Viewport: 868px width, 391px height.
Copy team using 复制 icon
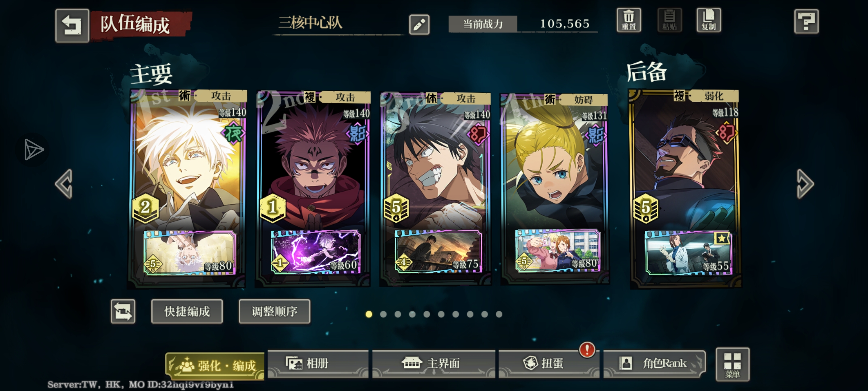[709, 20]
